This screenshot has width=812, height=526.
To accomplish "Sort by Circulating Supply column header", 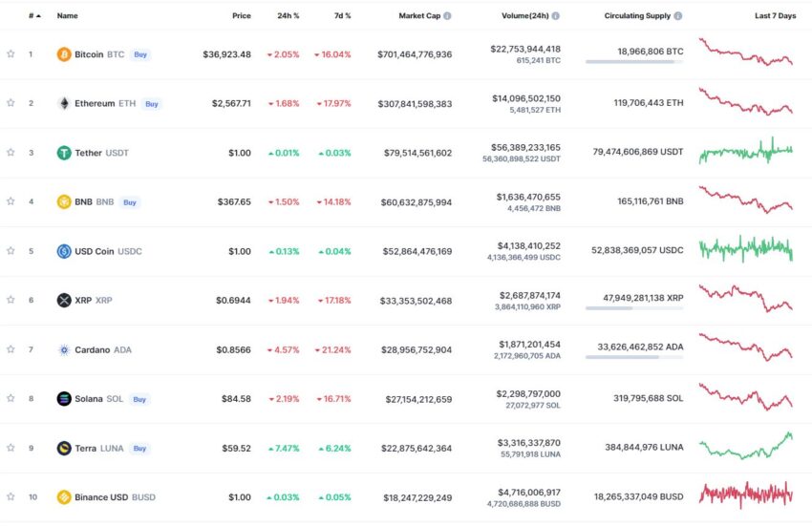I will click(637, 16).
